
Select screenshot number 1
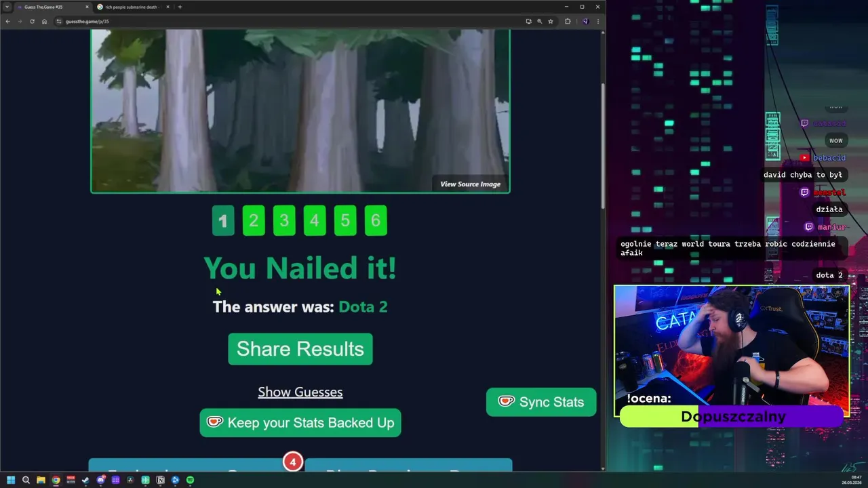[223, 220]
